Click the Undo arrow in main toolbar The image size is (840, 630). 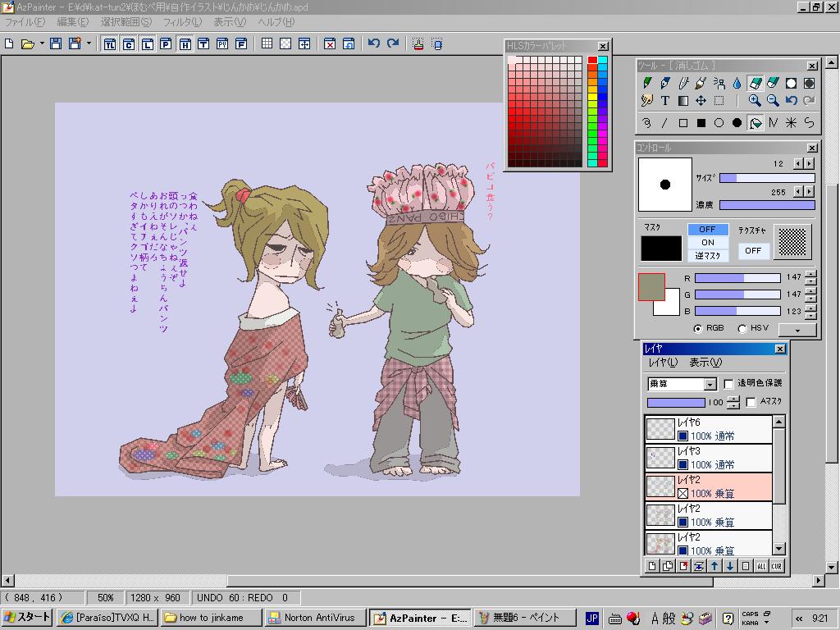374,43
